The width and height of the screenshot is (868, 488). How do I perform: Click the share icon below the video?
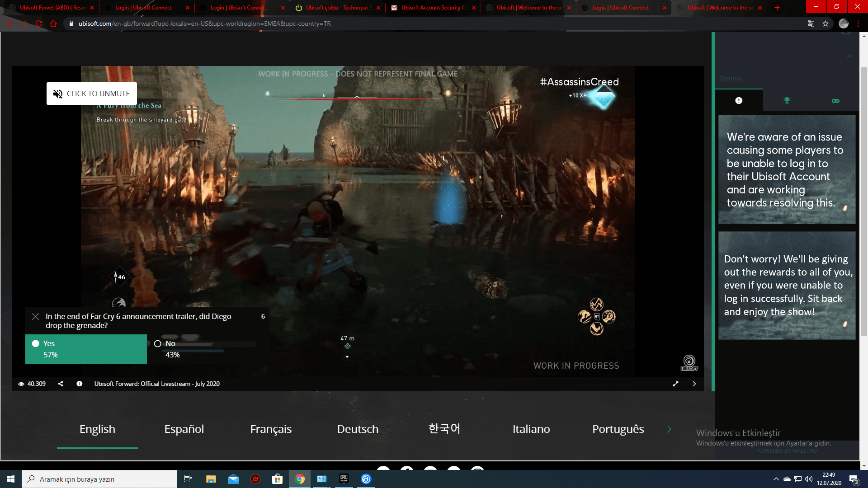pos(61,384)
